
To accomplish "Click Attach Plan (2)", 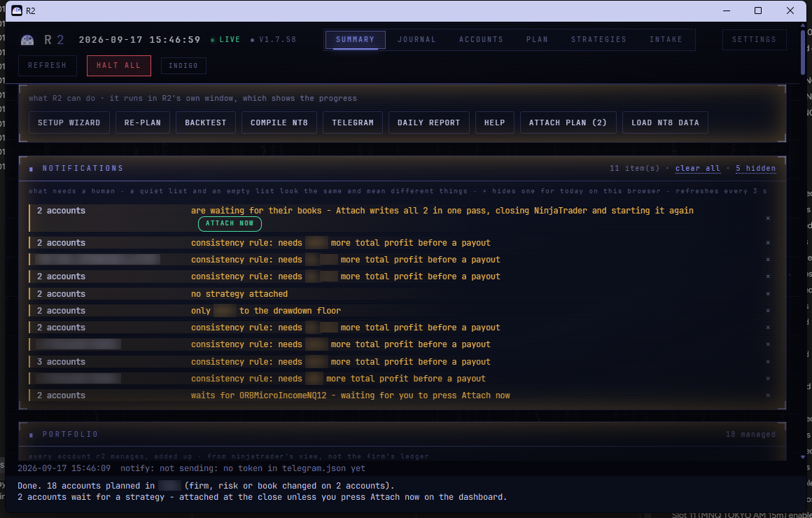I will [568, 122].
